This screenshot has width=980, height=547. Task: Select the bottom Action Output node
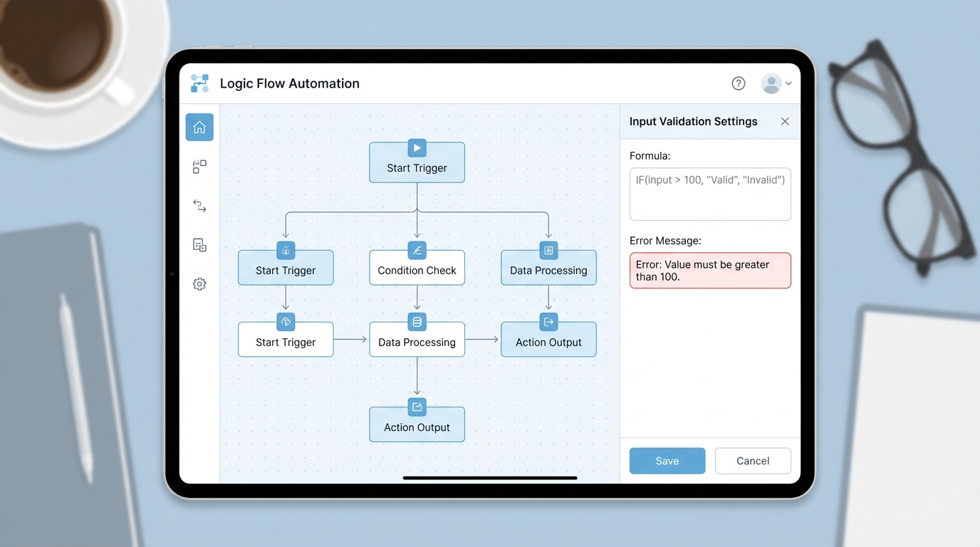[417, 427]
